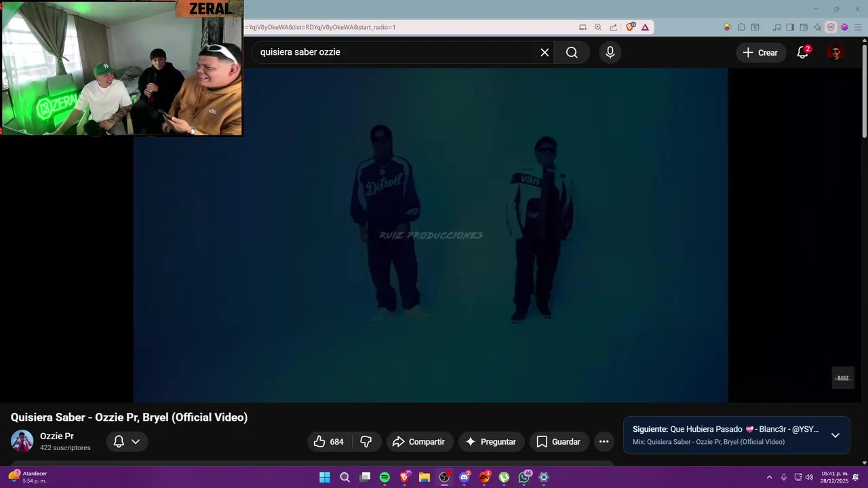Expand the subscription bell notification dropdown

[127, 442]
